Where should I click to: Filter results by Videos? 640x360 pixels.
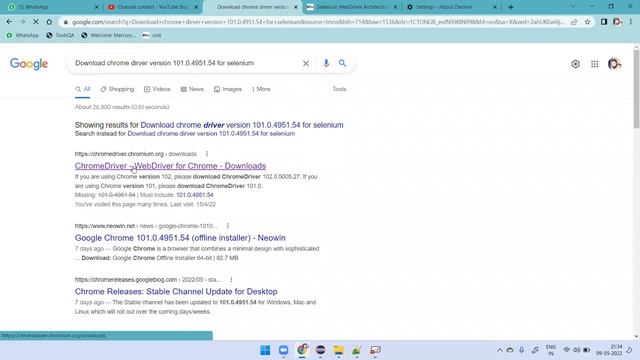(157, 89)
